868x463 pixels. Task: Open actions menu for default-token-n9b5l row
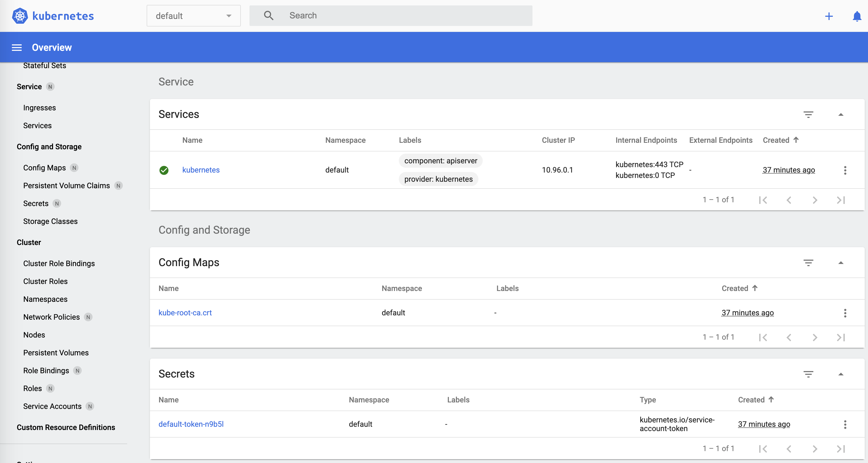click(845, 424)
